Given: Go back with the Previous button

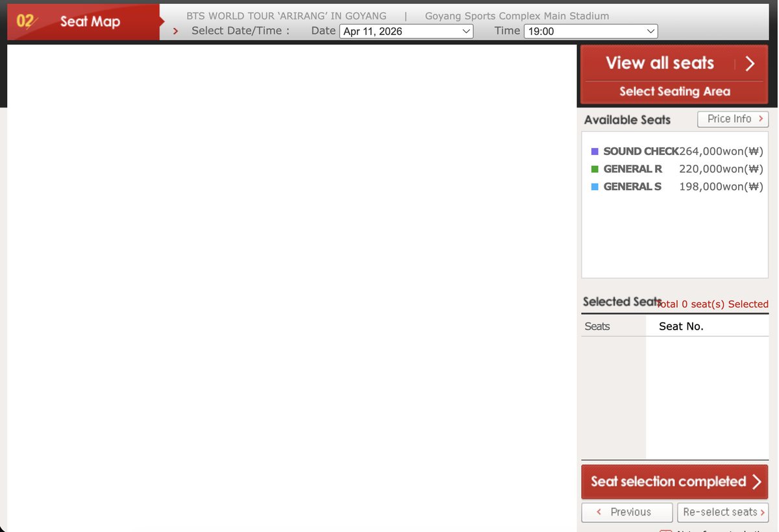Looking at the screenshot, I should [x=626, y=512].
